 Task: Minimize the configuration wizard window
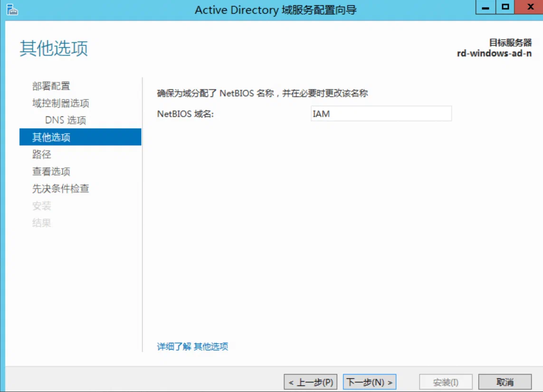[486, 7]
